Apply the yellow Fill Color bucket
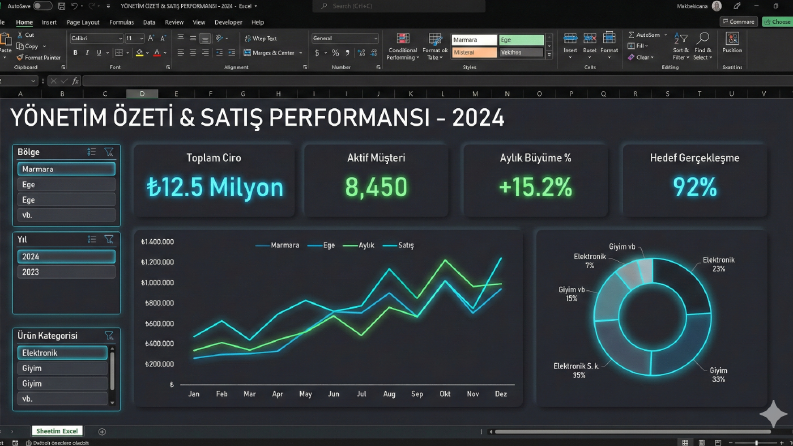The height and width of the screenshot is (446, 793). click(139, 53)
